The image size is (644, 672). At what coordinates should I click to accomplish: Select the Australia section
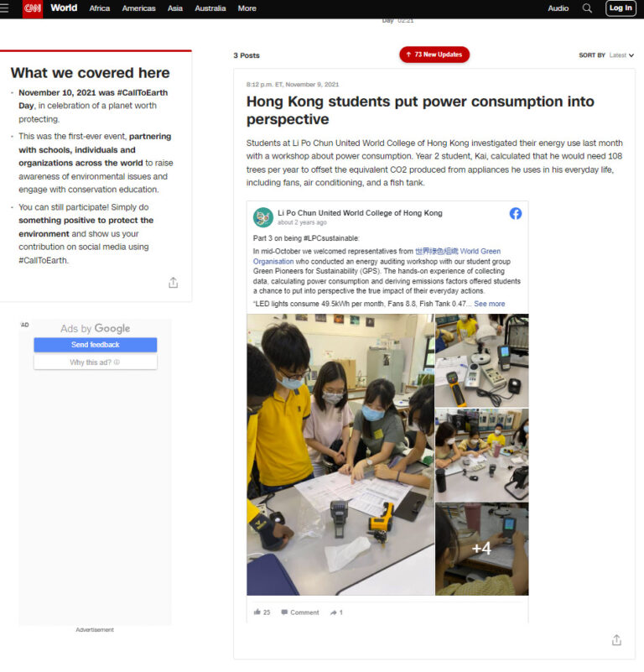pos(210,8)
